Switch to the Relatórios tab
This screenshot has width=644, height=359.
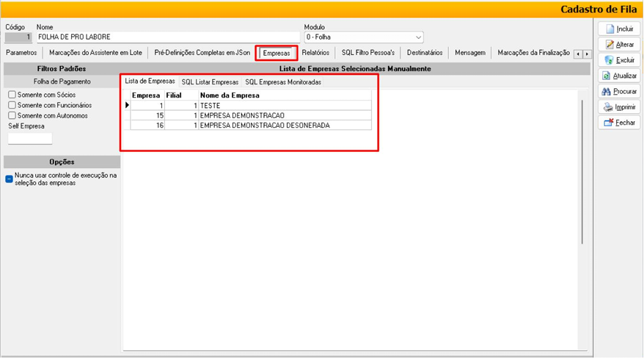pyautogui.click(x=315, y=53)
